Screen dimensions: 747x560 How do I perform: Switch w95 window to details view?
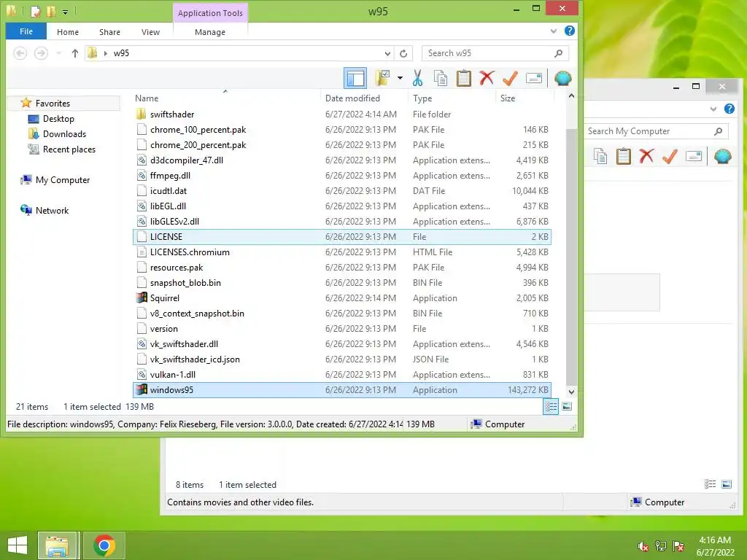pos(551,407)
